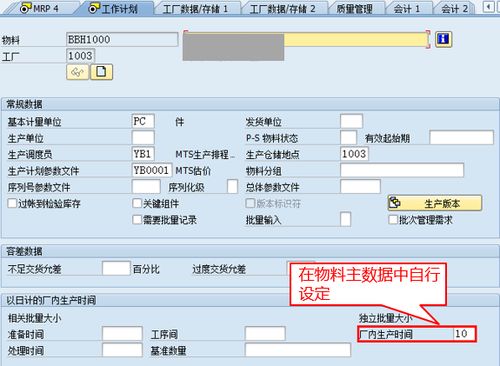Click the 总体参数文件 input field
The image size is (500, 366).
(x=360, y=186)
